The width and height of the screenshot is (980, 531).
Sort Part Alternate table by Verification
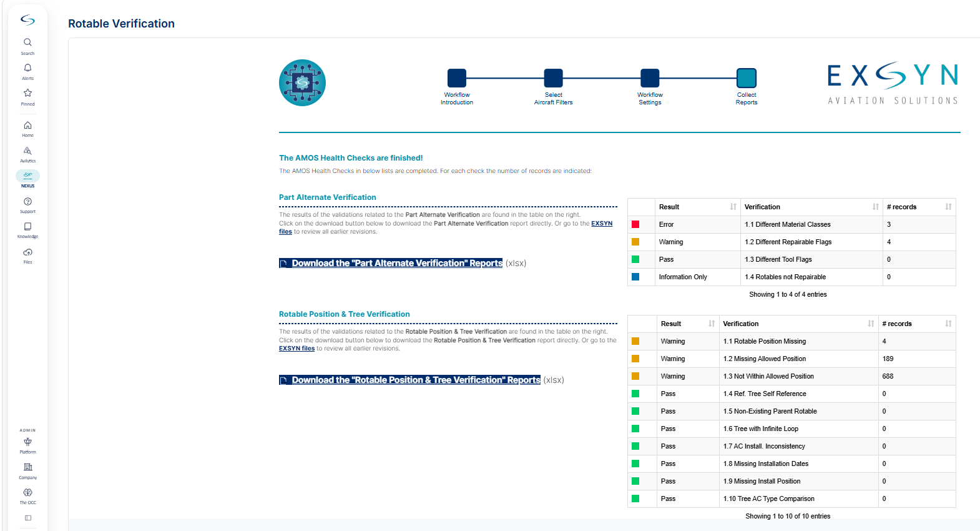(811, 207)
